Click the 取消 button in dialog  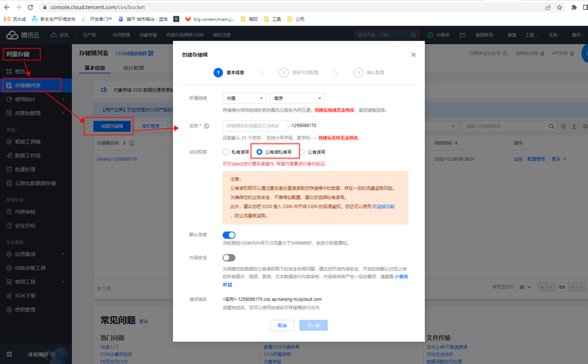tap(282, 326)
